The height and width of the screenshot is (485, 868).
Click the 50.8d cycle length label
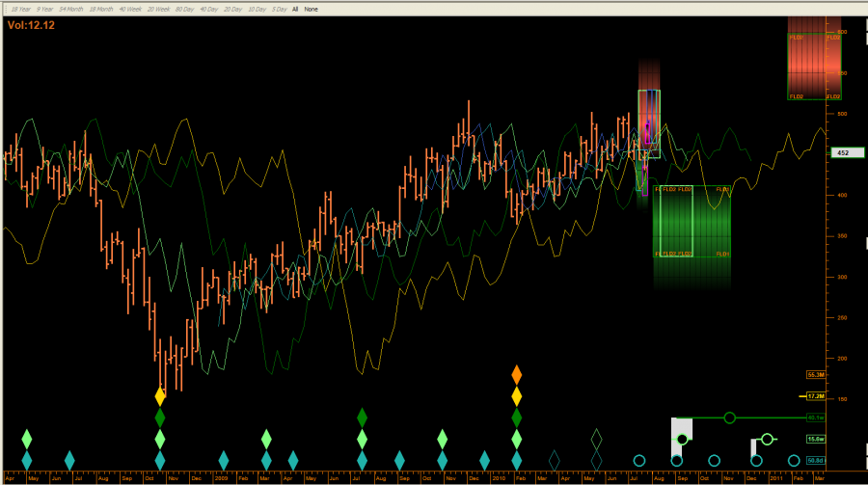815,460
